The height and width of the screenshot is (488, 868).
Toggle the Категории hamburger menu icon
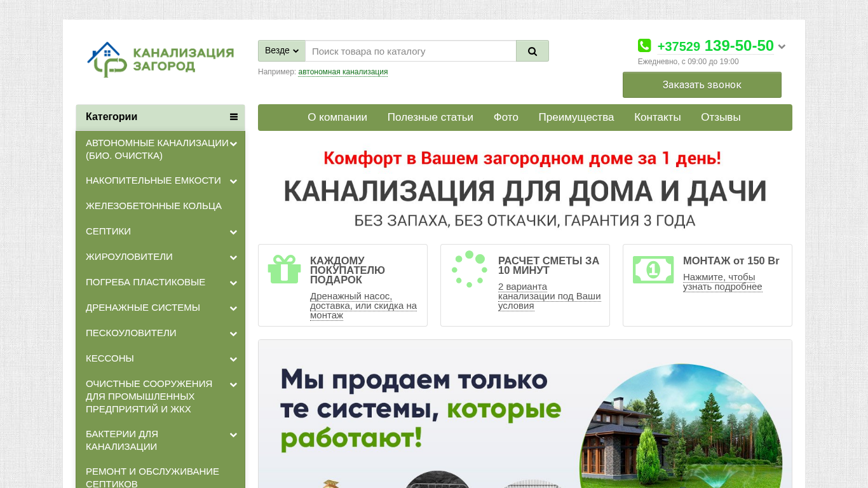tap(234, 117)
